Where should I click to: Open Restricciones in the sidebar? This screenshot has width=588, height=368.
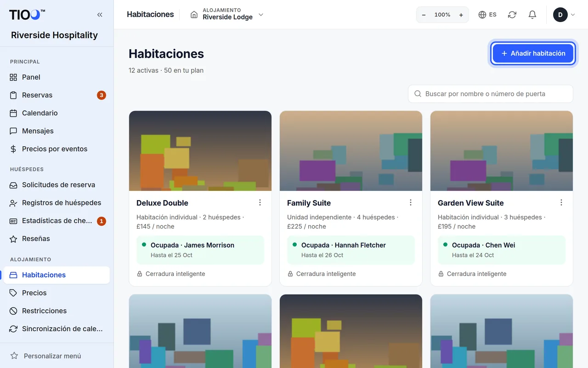[57, 311]
